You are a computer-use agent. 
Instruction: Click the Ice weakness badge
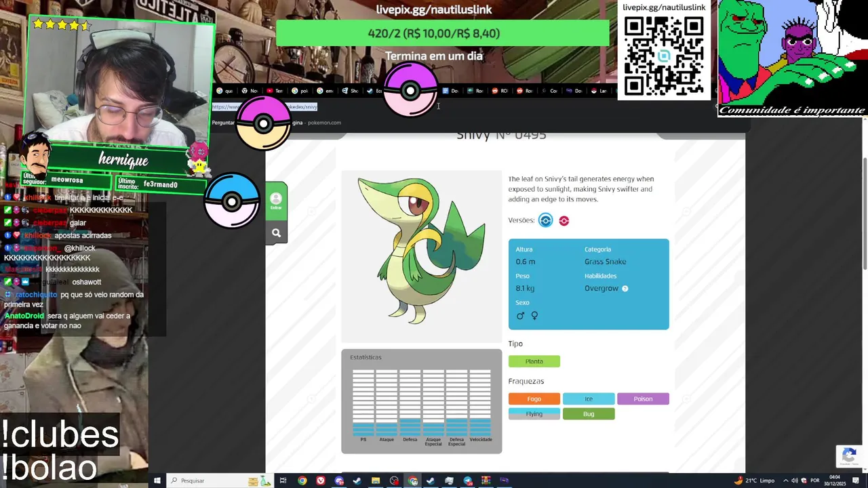[x=589, y=399]
